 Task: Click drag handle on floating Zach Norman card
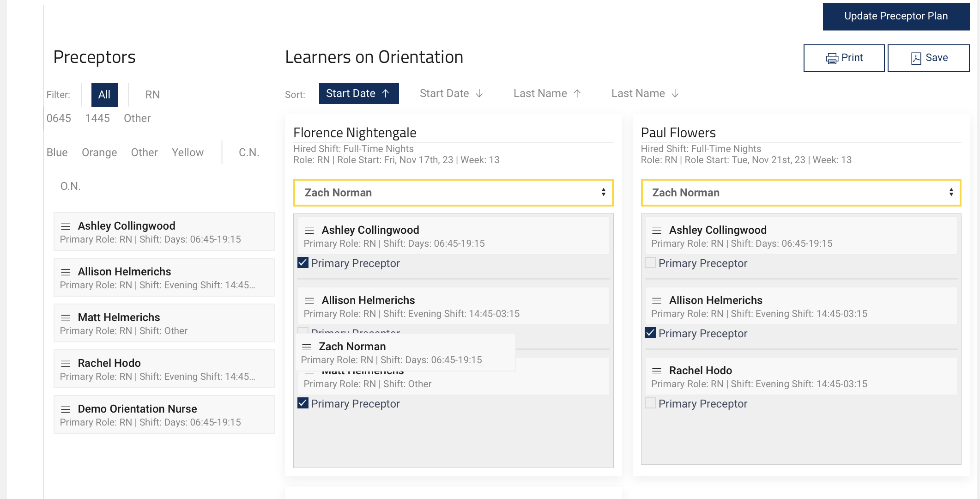(x=307, y=347)
